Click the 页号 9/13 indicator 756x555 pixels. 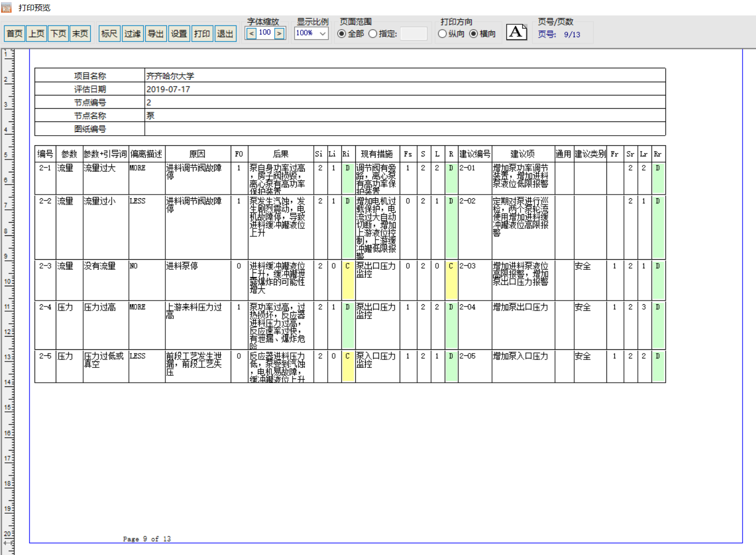click(x=559, y=34)
